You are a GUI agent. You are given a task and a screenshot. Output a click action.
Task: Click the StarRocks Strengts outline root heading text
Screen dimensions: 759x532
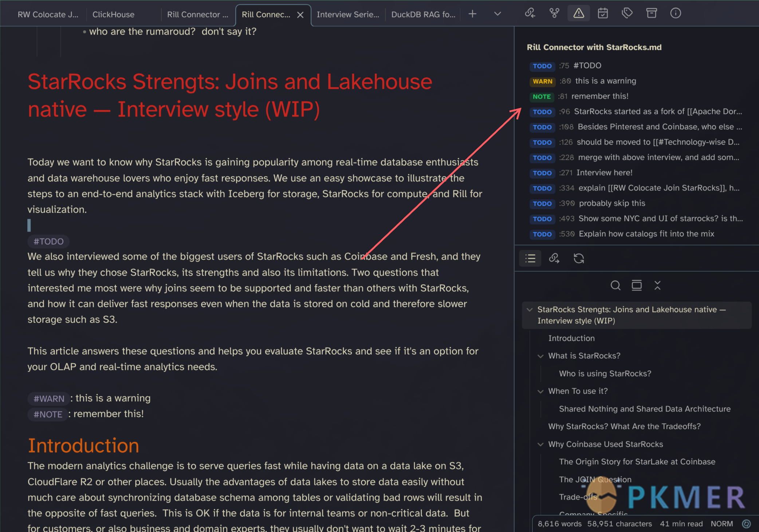632,315
